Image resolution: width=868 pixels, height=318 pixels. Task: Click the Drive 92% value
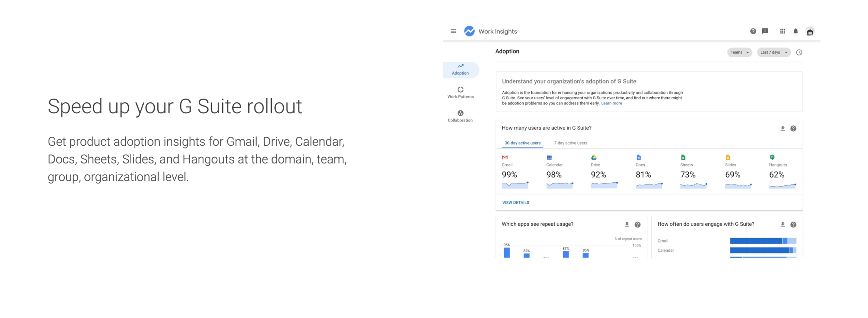598,175
